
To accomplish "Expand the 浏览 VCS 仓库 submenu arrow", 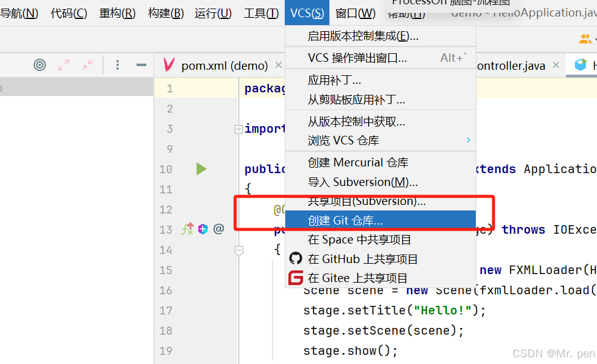I will (468, 140).
